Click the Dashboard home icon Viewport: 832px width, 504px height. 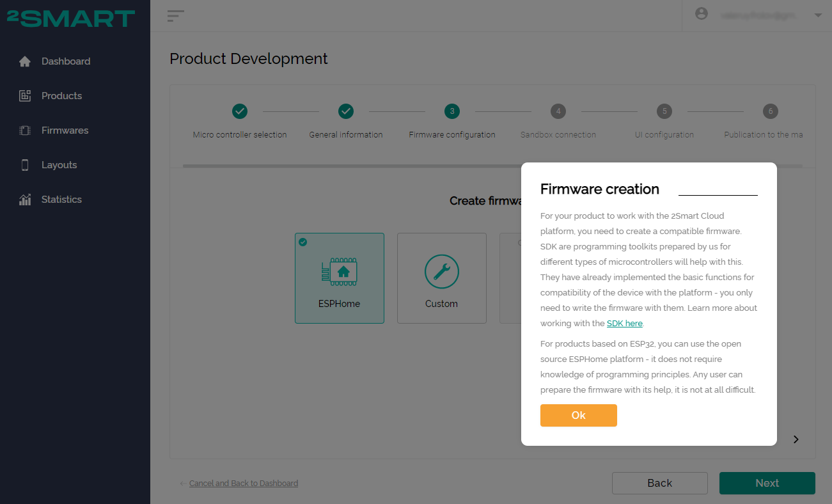pos(25,61)
